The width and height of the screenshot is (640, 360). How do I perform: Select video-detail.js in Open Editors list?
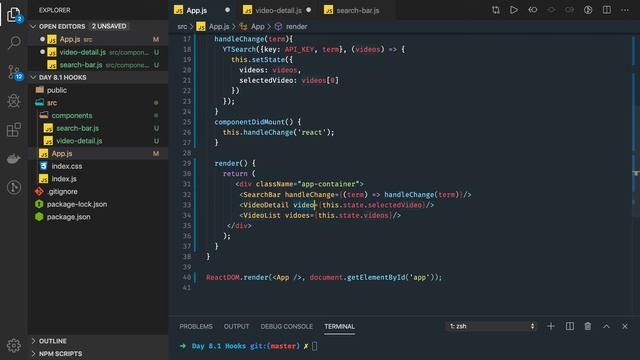98,52
